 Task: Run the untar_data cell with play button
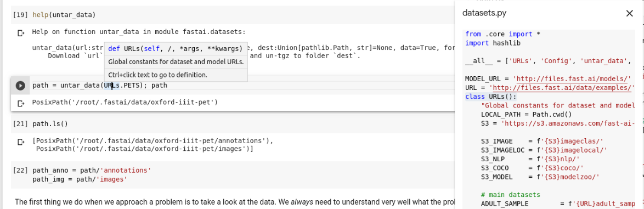[x=20, y=86]
